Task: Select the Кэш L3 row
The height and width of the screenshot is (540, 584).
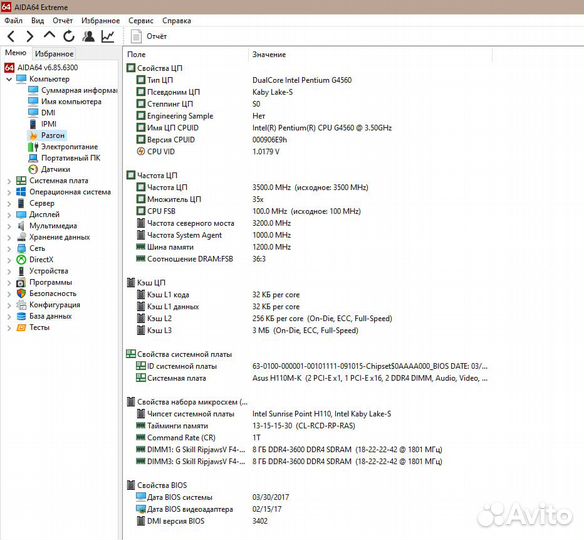Action: 247,330
